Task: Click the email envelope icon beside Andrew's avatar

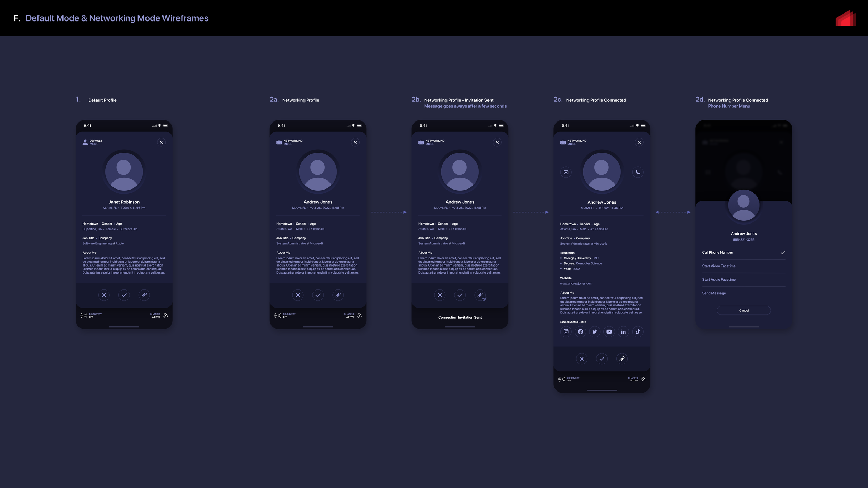Action: tap(566, 172)
